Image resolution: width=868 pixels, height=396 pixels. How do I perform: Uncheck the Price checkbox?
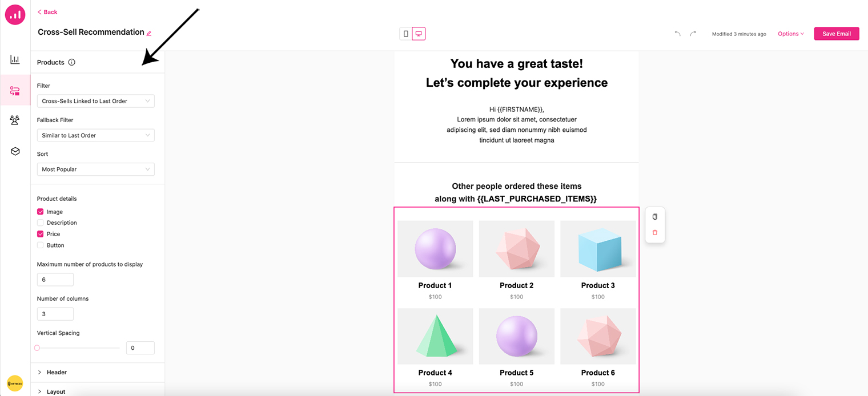(41, 234)
